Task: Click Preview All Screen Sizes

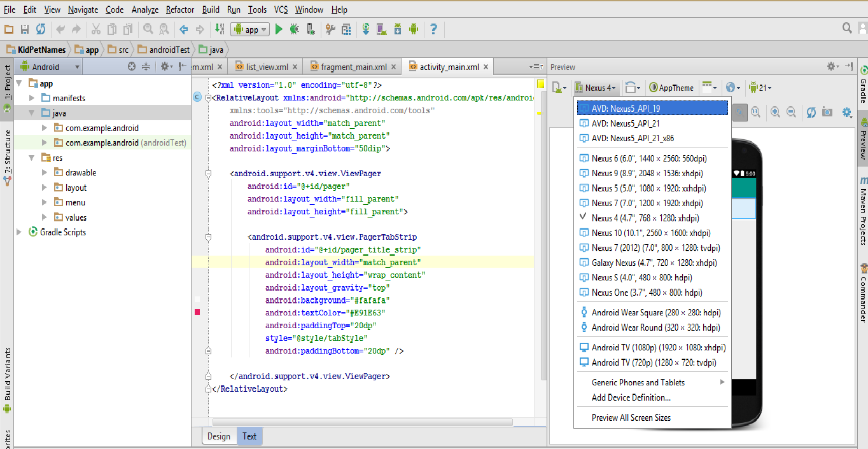Action: tap(652, 418)
